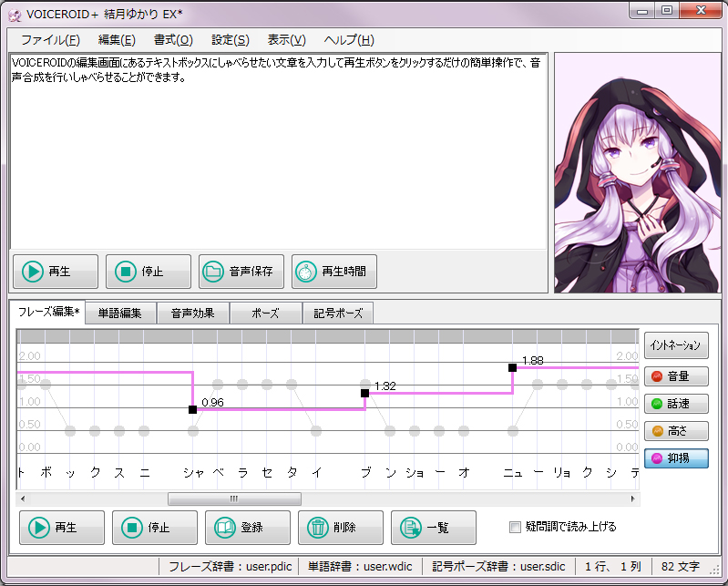Click the 音声保存 save audio button
The image size is (728, 586).
[241, 272]
